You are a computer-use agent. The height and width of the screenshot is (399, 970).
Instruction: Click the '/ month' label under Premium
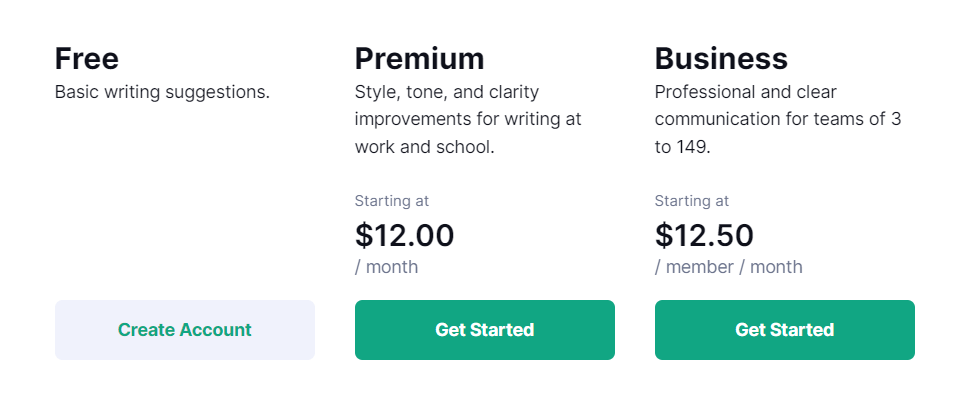[387, 267]
